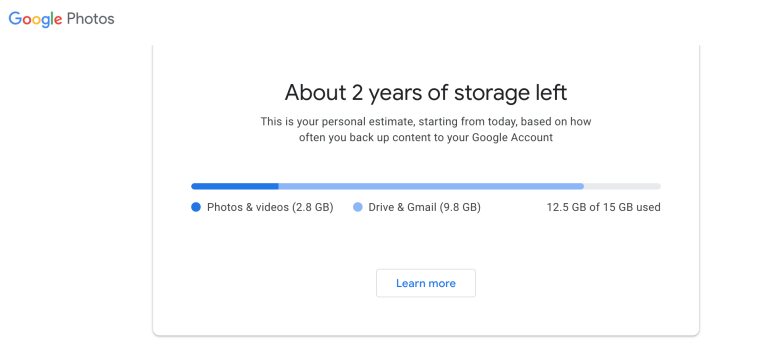Click the dark blue segment of the storage bar
Image resolution: width=768 pixels, height=360 pixels.
pos(235,186)
